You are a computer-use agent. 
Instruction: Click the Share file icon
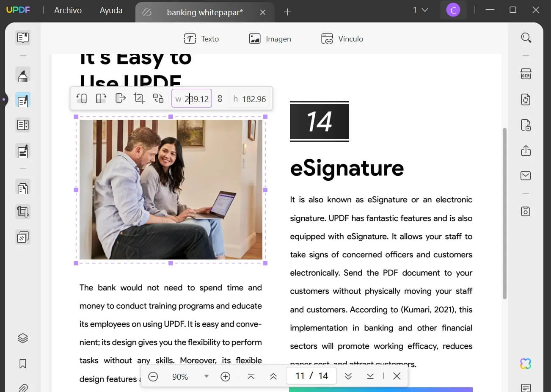[x=526, y=151]
